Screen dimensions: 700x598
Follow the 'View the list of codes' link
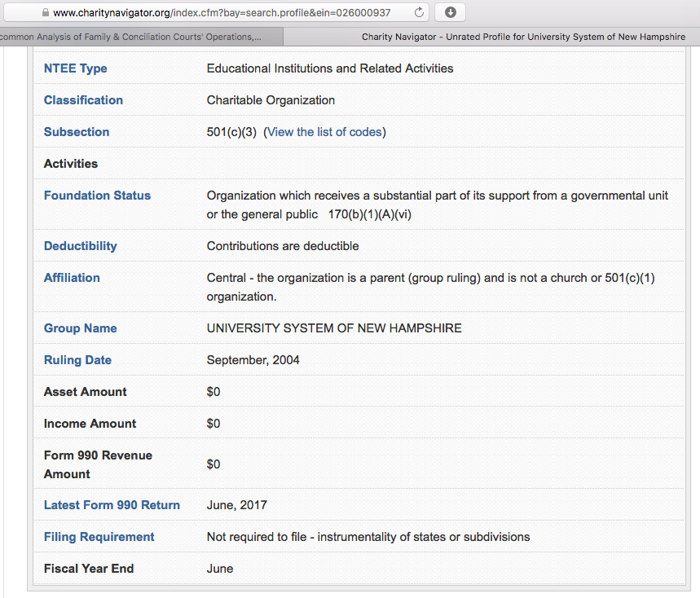(324, 132)
